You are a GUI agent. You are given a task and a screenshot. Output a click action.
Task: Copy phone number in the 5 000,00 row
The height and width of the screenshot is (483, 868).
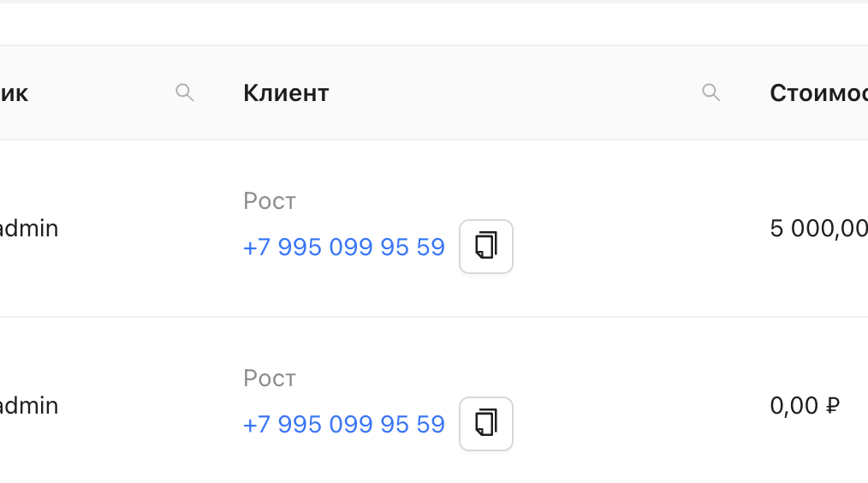(x=486, y=247)
